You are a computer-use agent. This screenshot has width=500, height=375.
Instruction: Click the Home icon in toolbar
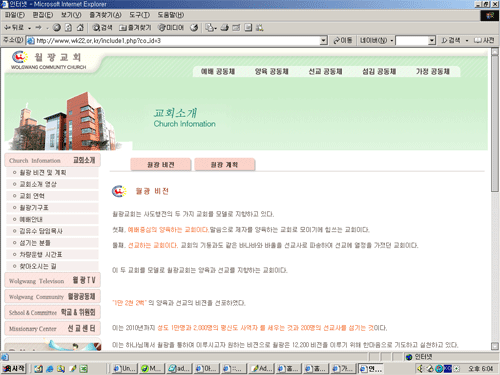[80, 28]
